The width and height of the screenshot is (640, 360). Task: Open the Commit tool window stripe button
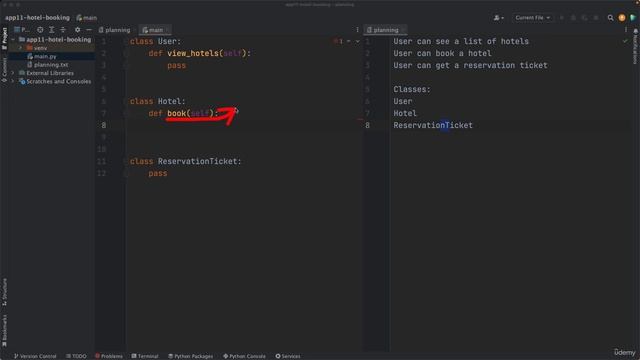point(4,69)
